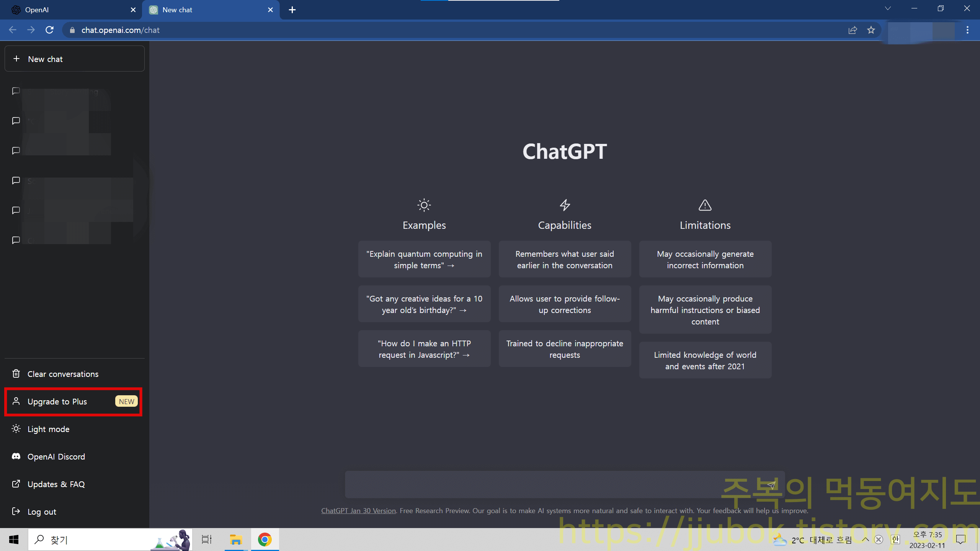Switch to the OpenAI browser tab

tap(69, 10)
